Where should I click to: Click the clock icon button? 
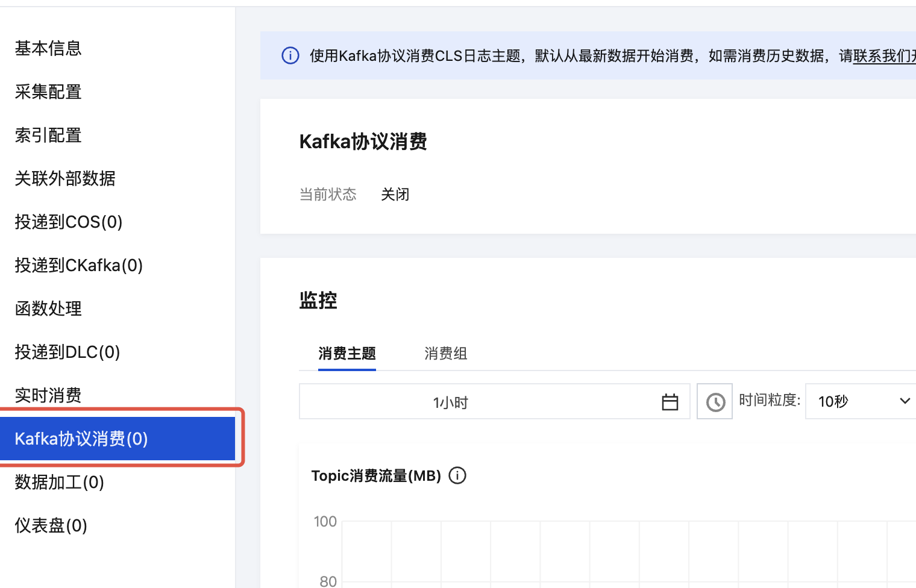(715, 401)
